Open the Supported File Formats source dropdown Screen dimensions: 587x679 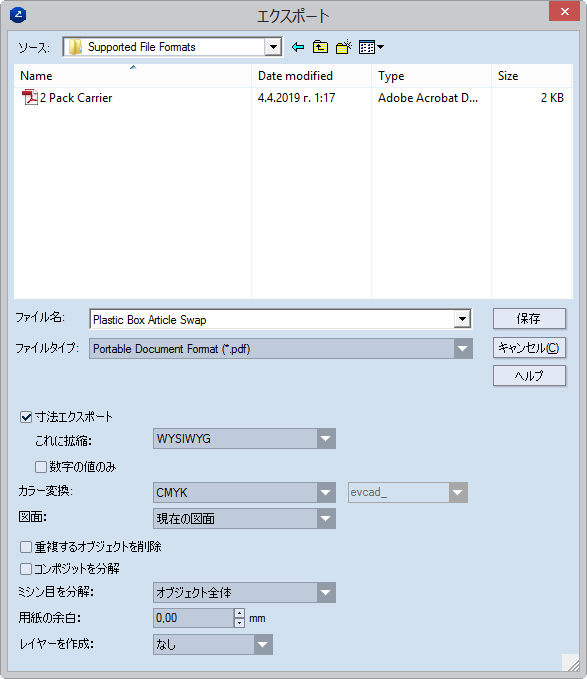273,47
